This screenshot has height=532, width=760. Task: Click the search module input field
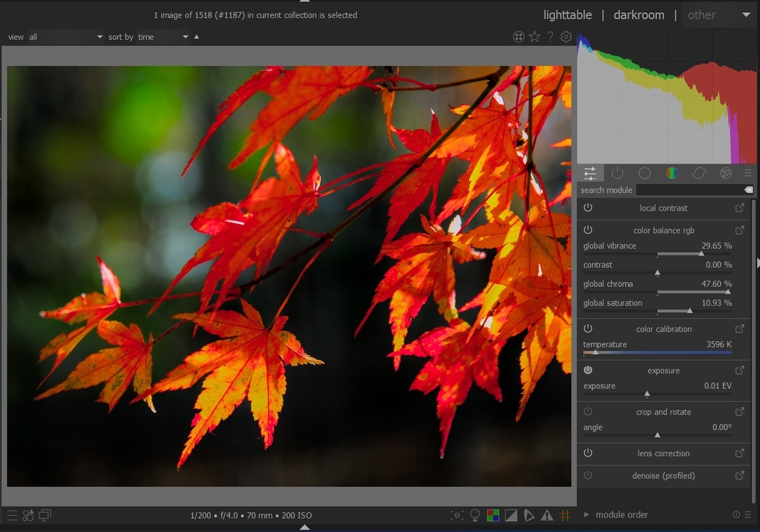[690, 190]
